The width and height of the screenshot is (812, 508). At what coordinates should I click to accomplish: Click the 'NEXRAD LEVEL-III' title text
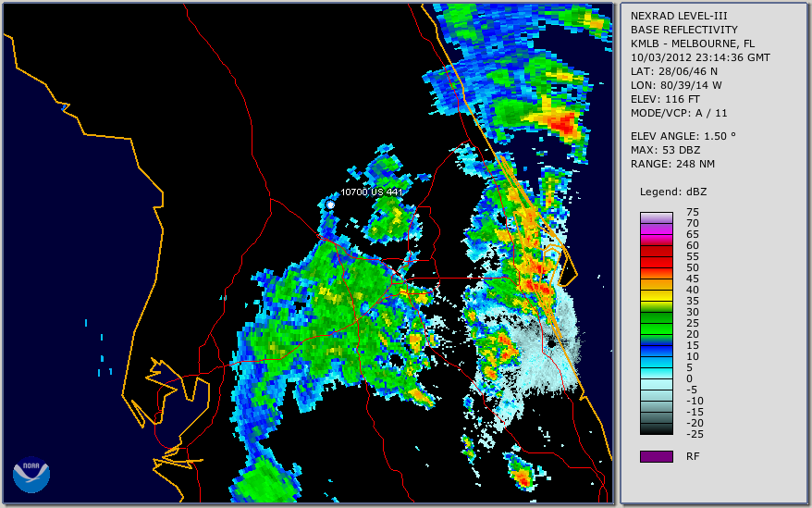click(679, 16)
